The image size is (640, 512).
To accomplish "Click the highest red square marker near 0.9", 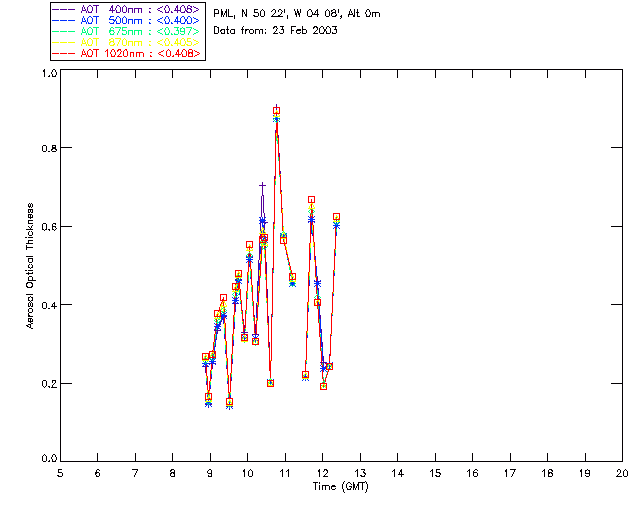I will (x=276, y=111).
